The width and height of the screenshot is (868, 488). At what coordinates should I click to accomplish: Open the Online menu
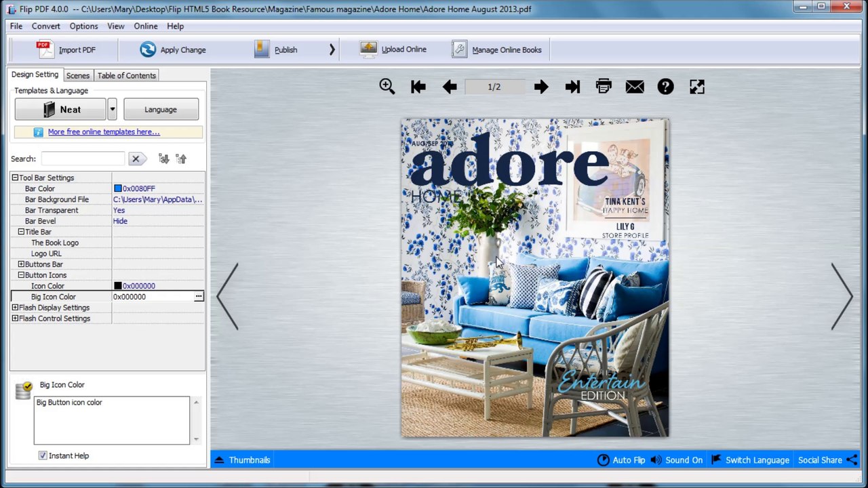[146, 26]
